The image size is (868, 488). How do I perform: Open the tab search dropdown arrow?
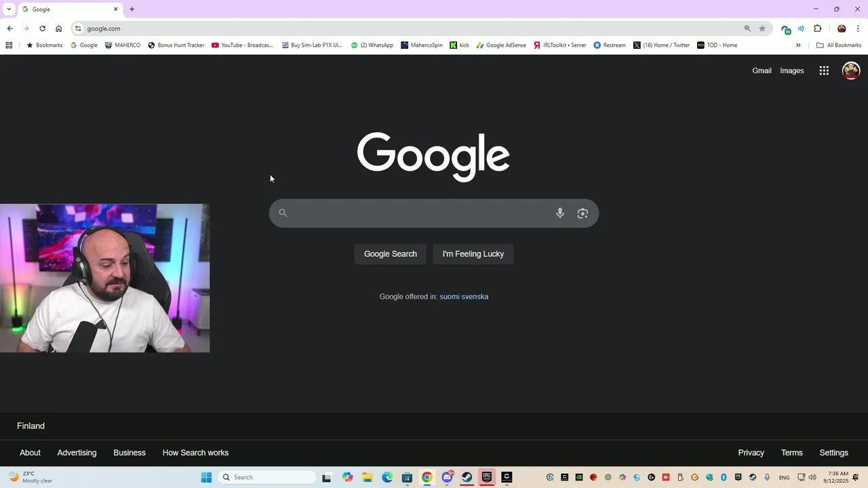click(x=9, y=9)
